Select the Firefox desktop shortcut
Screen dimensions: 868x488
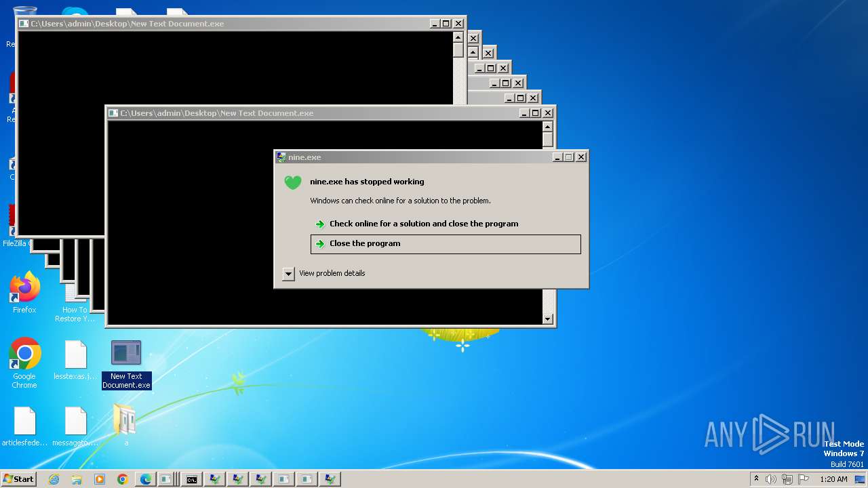tap(24, 293)
